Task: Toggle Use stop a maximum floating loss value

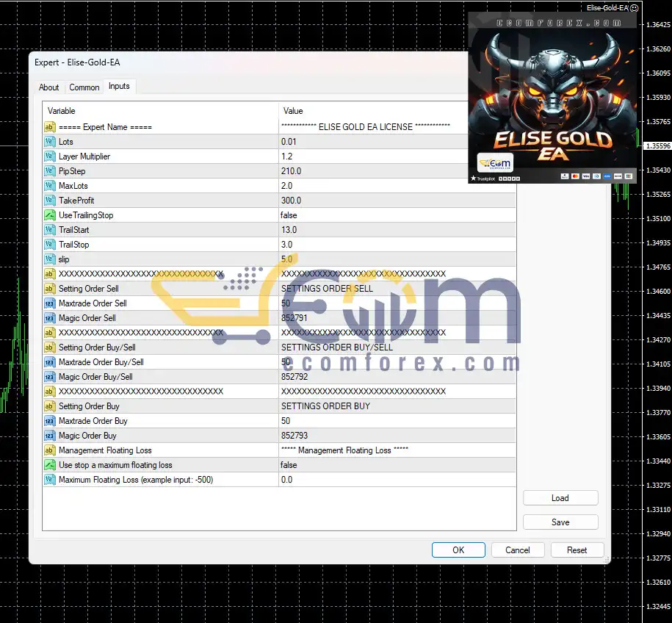Action: click(397, 465)
